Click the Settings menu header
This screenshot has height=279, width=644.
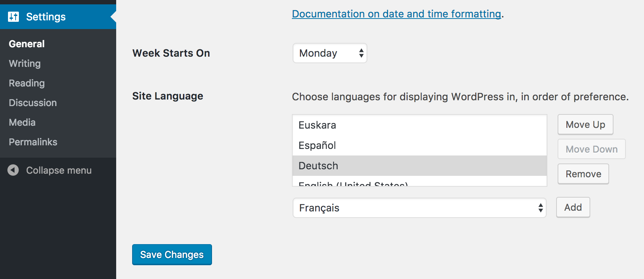coord(46,17)
